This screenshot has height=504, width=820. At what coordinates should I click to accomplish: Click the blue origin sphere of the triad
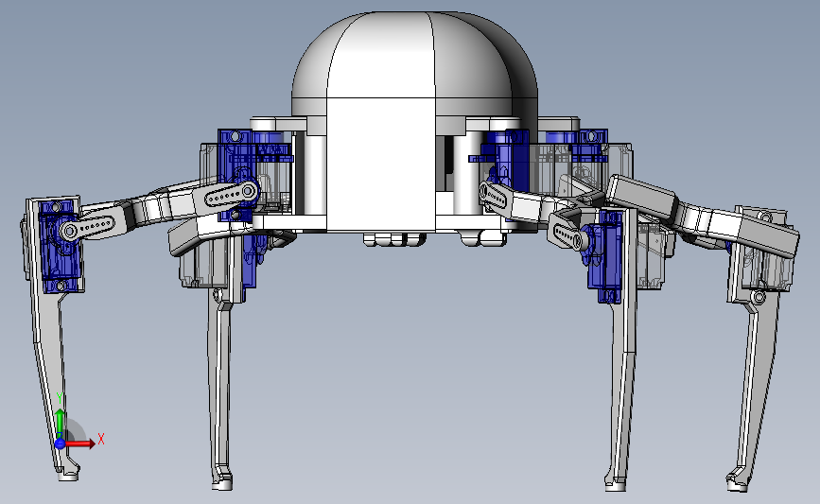[61, 443]
